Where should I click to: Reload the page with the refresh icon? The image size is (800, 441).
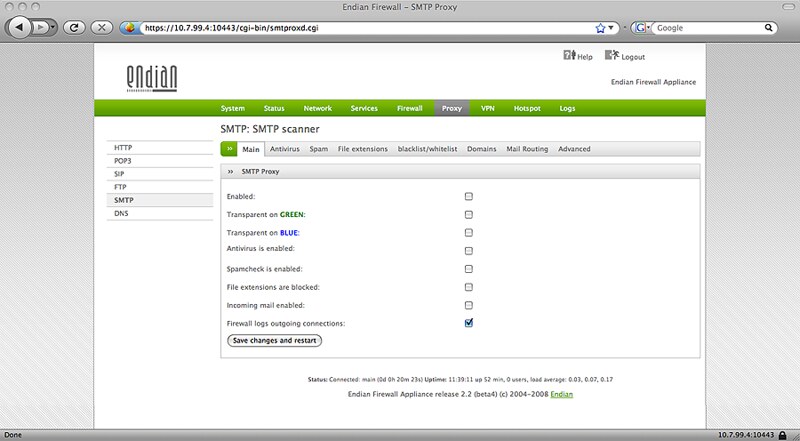point(74,28)
